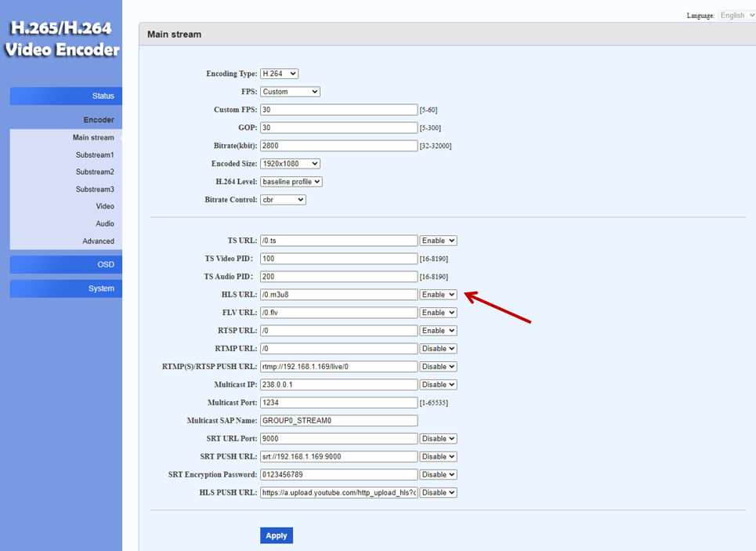
Task: Click the Apply button
Action: click(x=277, y=535)
